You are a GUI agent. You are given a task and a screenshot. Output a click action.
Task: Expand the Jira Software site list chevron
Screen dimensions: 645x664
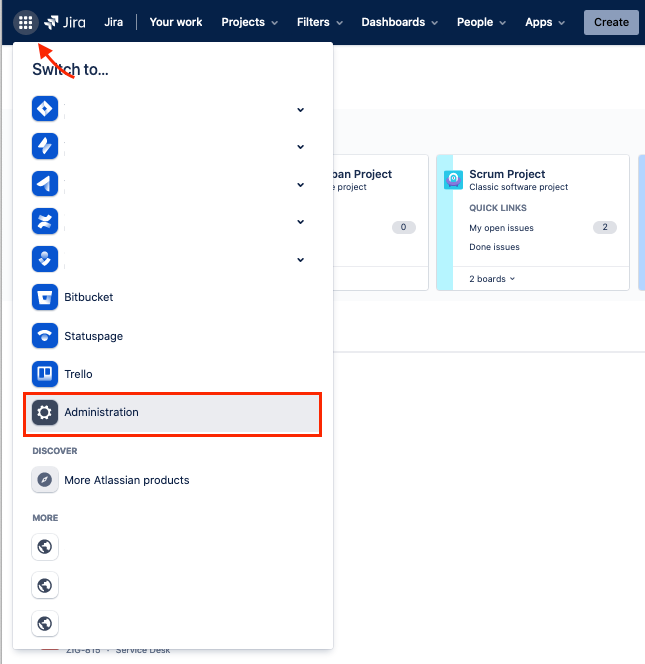click(300, 110)
